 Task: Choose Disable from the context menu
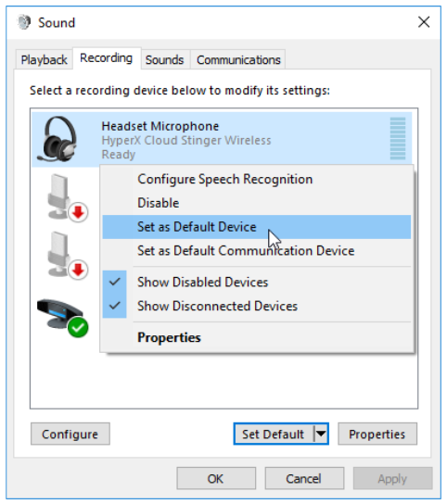pos(257,203)
